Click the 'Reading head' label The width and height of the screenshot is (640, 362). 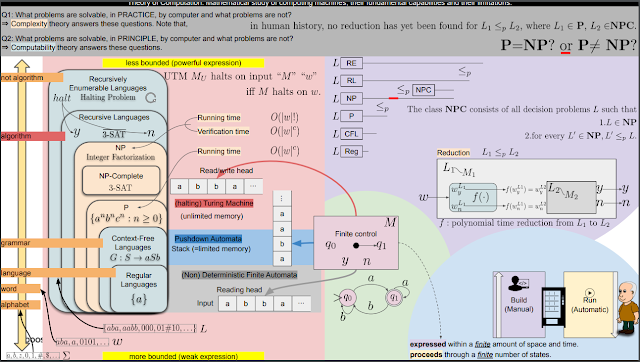point(239,290)
